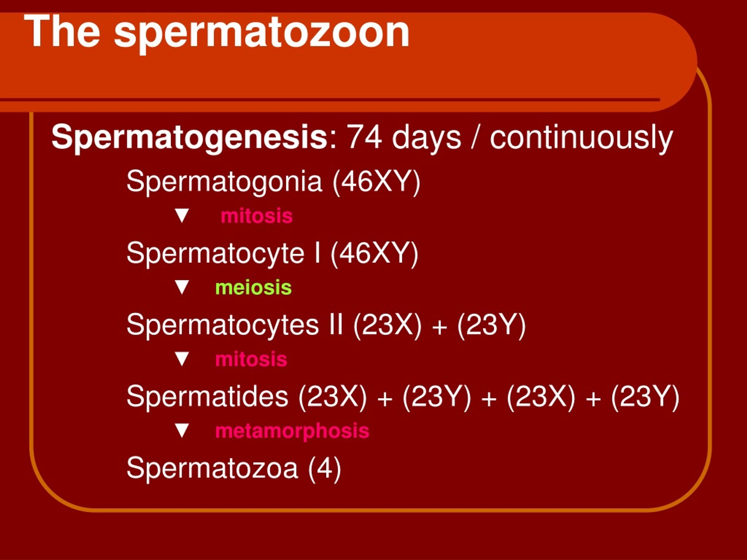This screenshot has width=747, height=560.
Task: Click Spermatozoa (4) line
Action: pyautogui.click(x=234, y=468)
